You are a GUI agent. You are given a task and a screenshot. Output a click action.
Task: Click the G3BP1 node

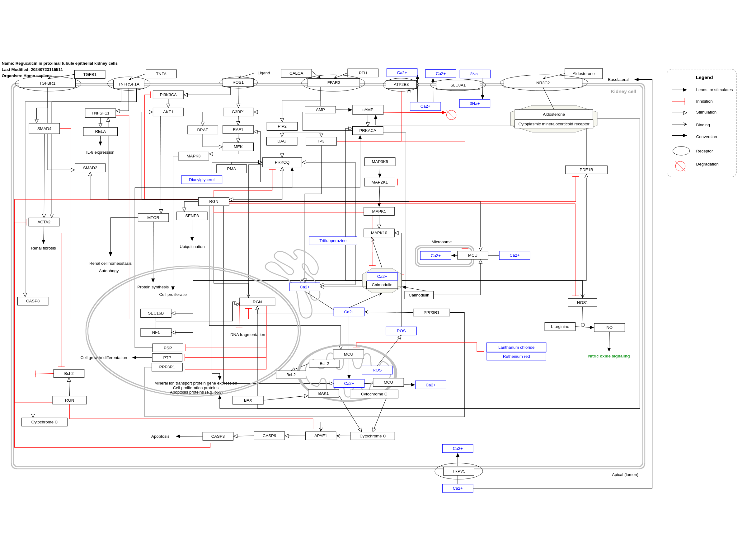[238, 112]
